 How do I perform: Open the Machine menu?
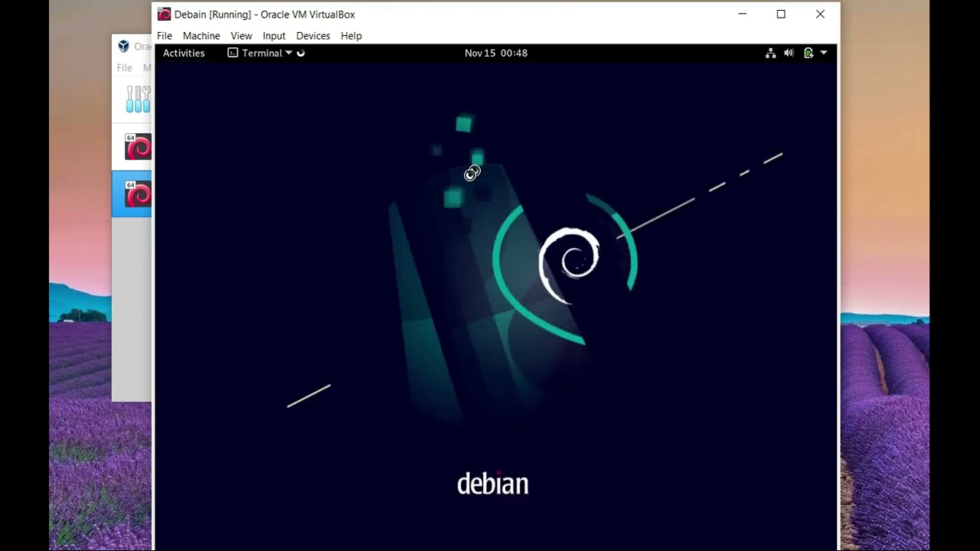(x=201, y=36)
